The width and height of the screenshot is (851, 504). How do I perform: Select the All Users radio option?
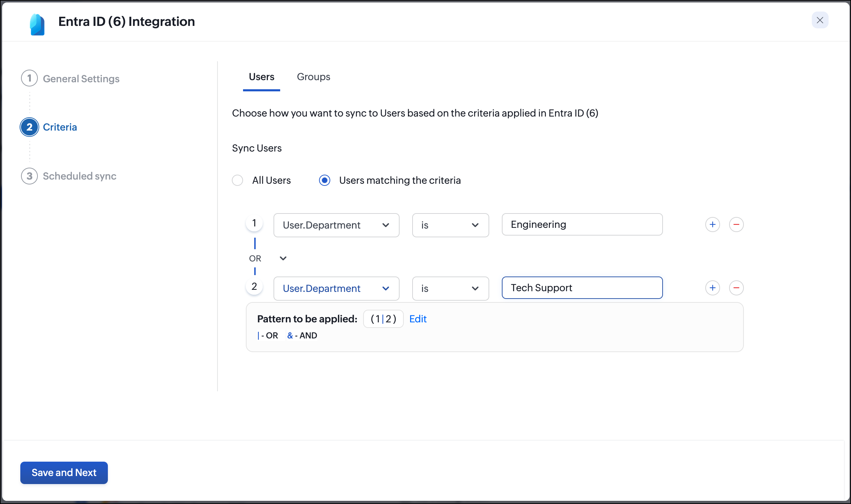pos(237,180)
